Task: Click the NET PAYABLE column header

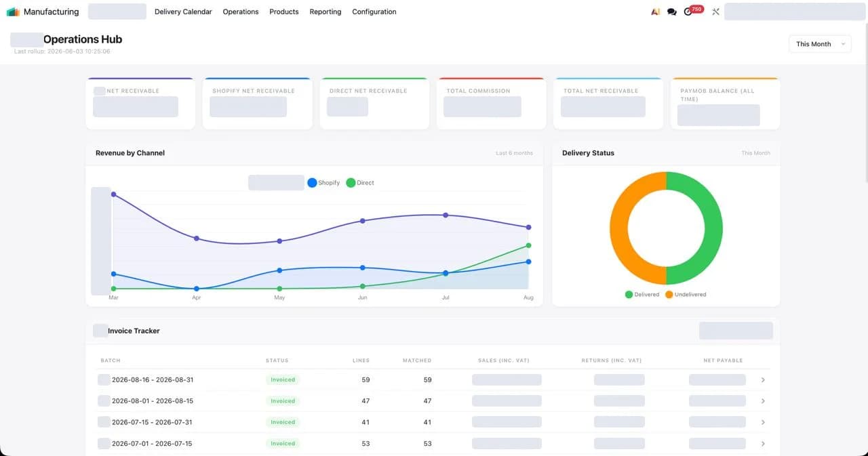Action: click(723, 360)
